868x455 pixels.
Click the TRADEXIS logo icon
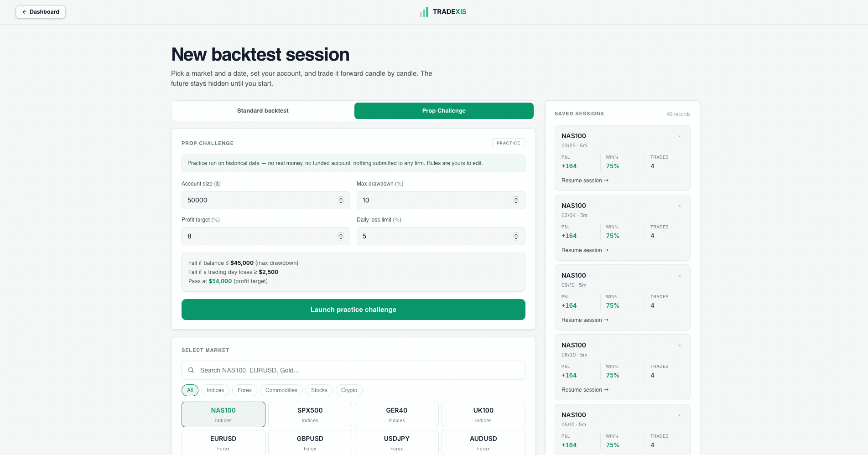pos(424,12)
